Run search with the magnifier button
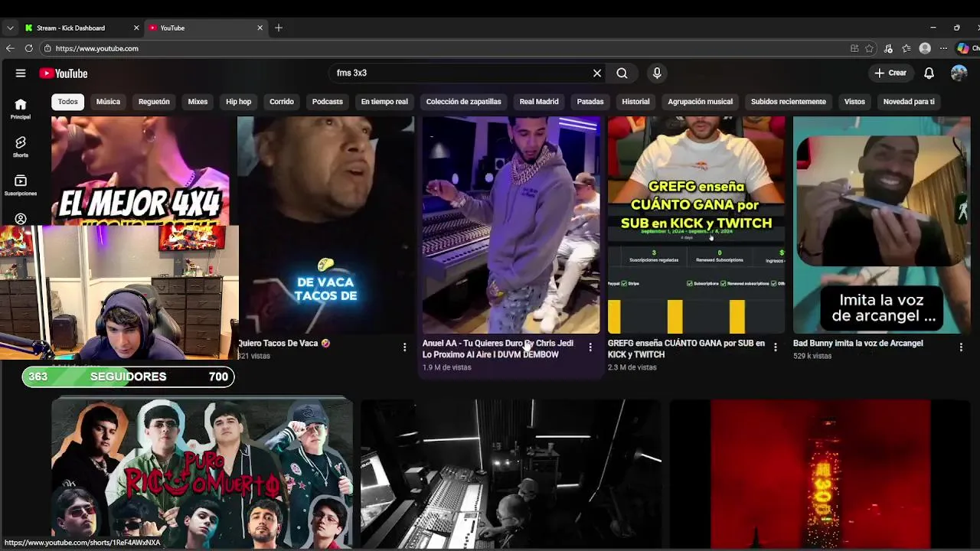This screenshot has height=551, width=980. click(x=622, y=73)
